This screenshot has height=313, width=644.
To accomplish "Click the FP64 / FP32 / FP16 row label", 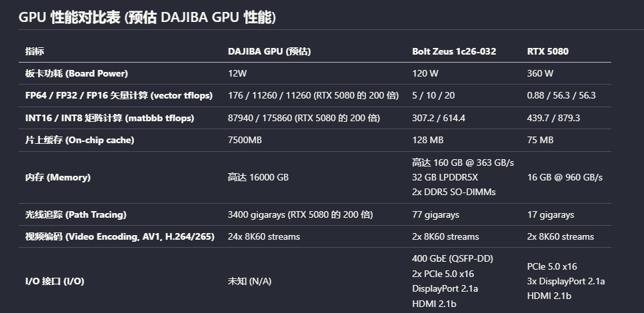I will click(119, 96).
